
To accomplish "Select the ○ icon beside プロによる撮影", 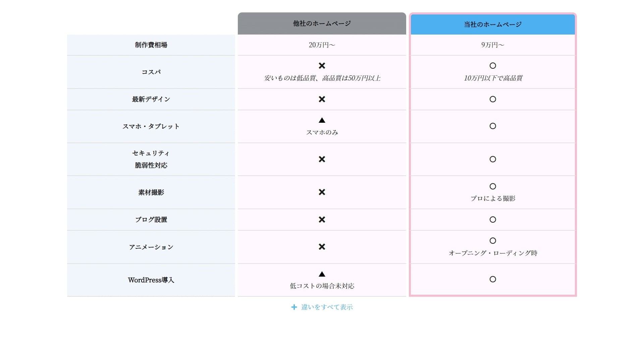I will pyautogui.click(x=492, y=186).
